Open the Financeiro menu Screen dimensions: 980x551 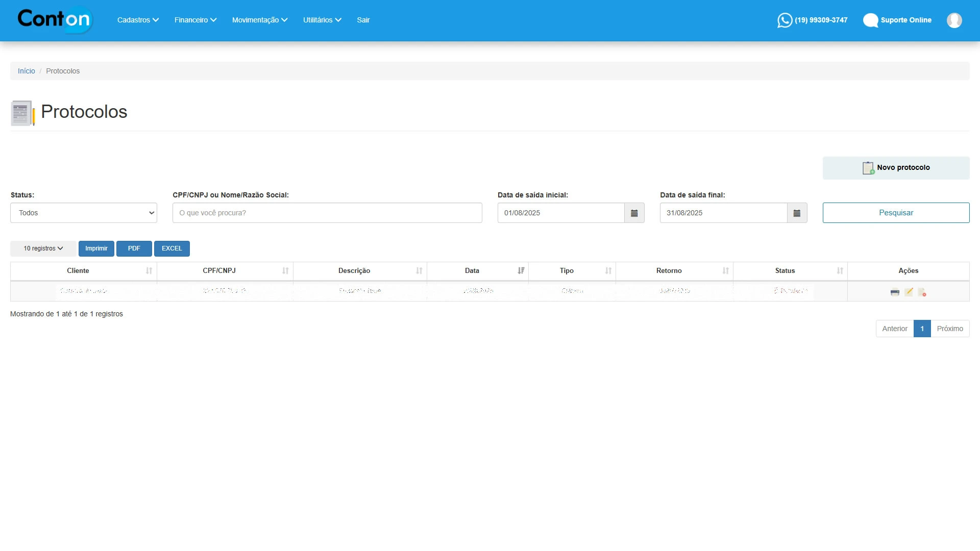pyautogui.click(x=195, y=20)
